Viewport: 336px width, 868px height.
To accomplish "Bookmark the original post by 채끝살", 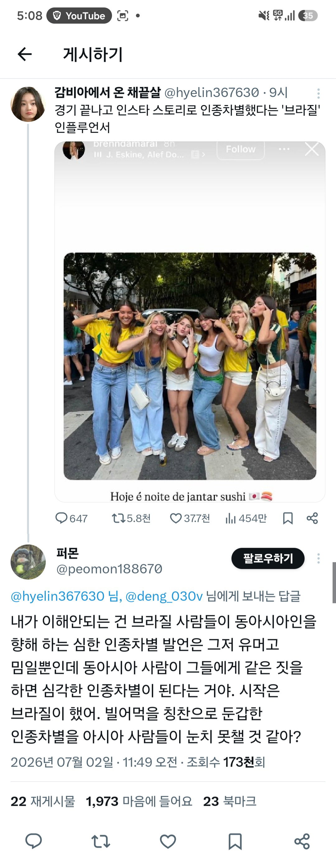I will [x=287, y=518].
